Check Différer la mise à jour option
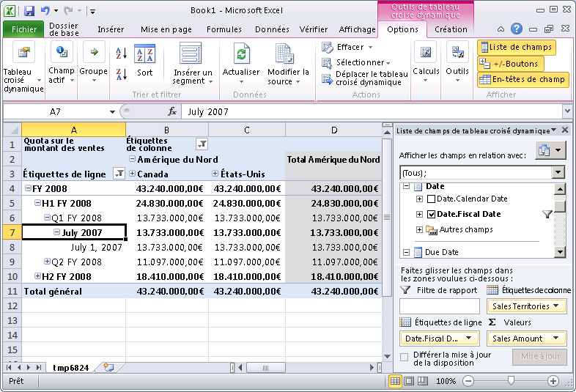The height and width of the screenshot is (392, 576). pyautogui.click(x=404, y=357)
